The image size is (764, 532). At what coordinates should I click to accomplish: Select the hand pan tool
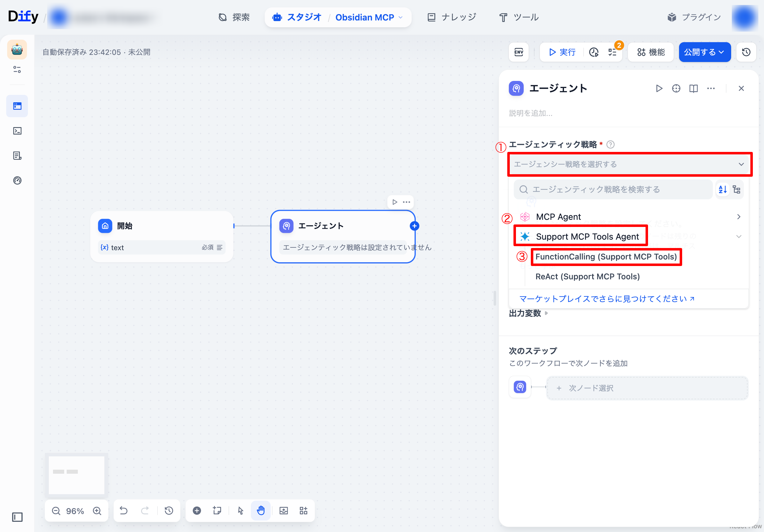point(260,510)
